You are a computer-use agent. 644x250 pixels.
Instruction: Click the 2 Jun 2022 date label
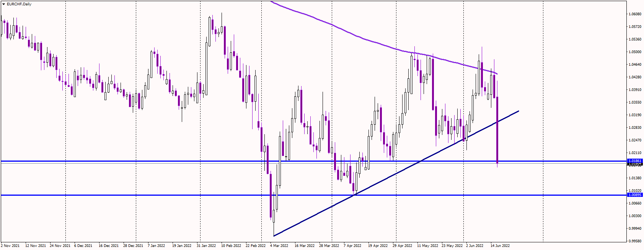click(475, 246)
